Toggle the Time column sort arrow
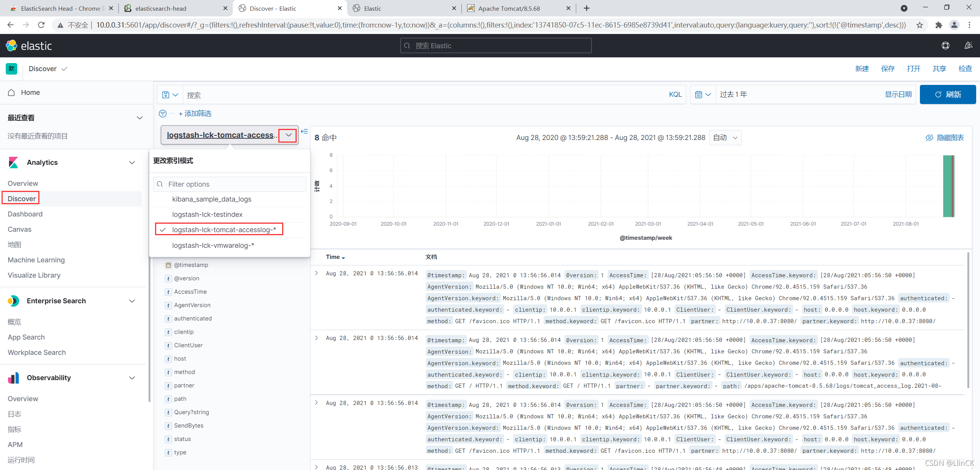The image size is (980, 470). click(x=343, y=258)
